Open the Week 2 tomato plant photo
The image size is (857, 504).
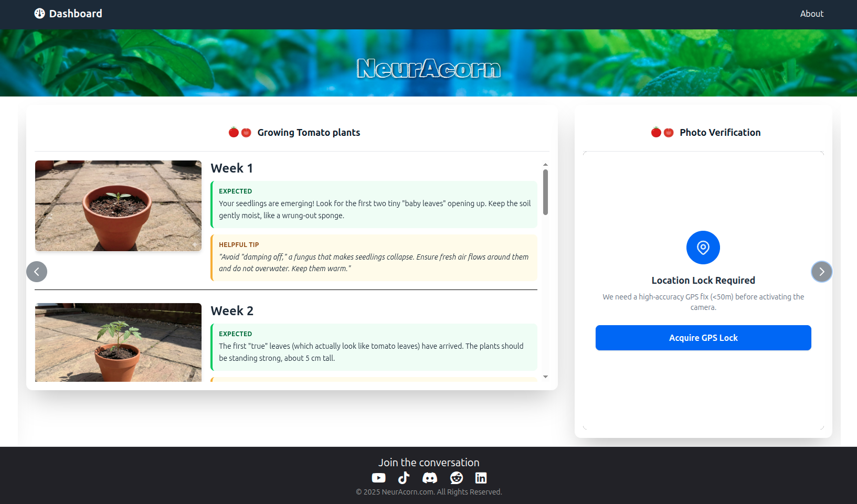tap(118, 342)
